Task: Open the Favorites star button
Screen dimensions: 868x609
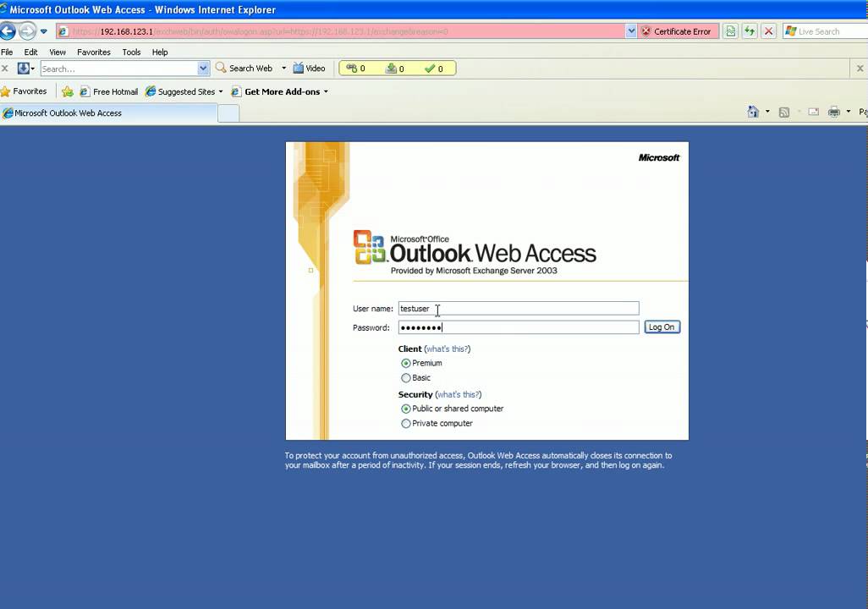Action: [24, 91]
